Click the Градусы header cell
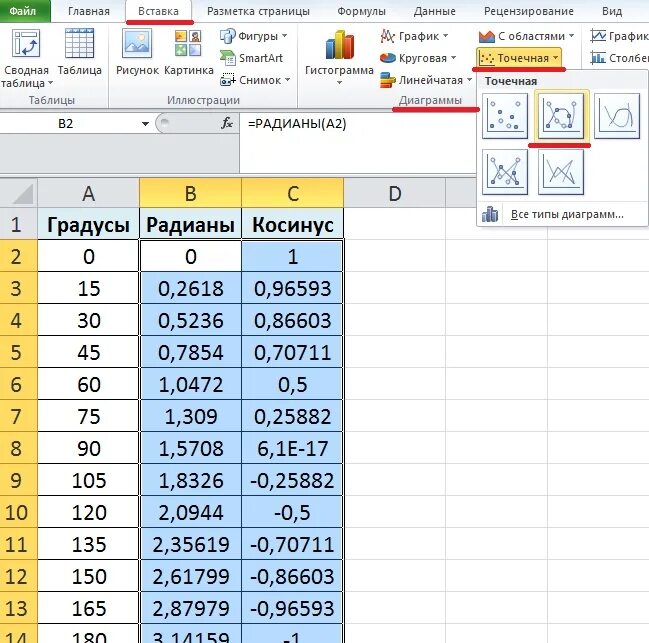Screen dimensions: 649x643 pos(89,224)
